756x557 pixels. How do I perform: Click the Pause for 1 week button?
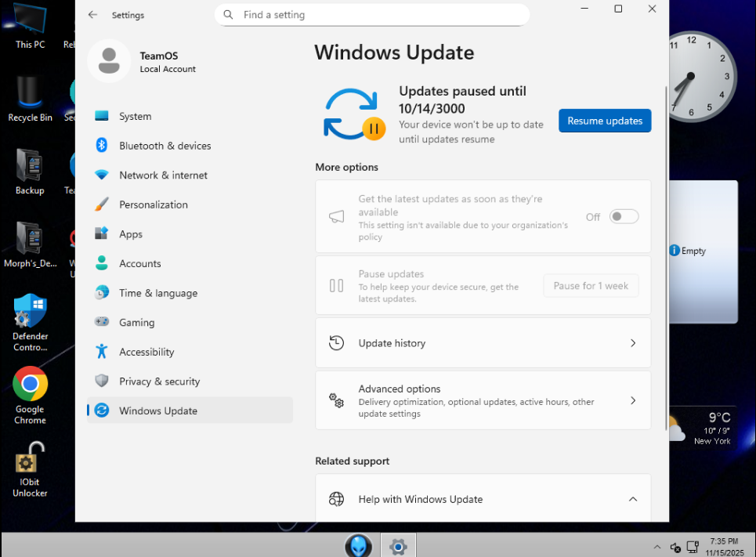tap(591, 285)
